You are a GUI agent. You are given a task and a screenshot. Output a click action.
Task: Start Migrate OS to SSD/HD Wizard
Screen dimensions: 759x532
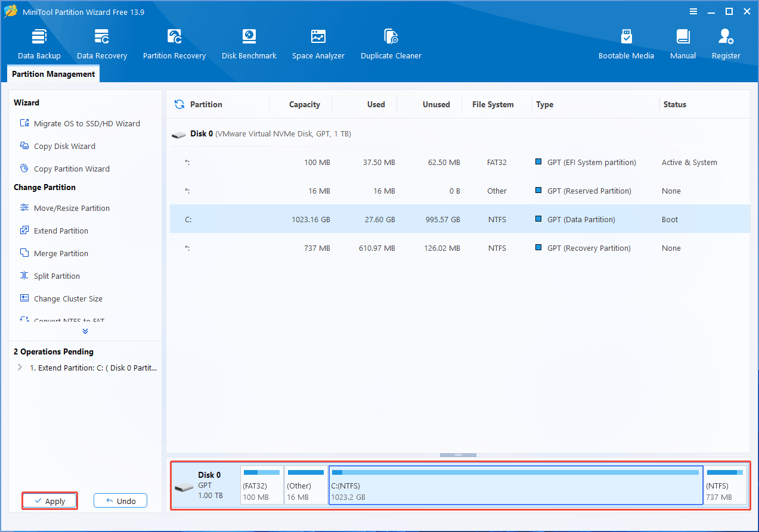[80, 123]
